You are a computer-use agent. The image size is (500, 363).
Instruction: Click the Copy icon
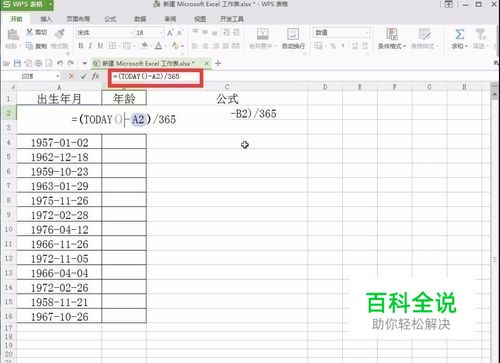click(30, 46)
